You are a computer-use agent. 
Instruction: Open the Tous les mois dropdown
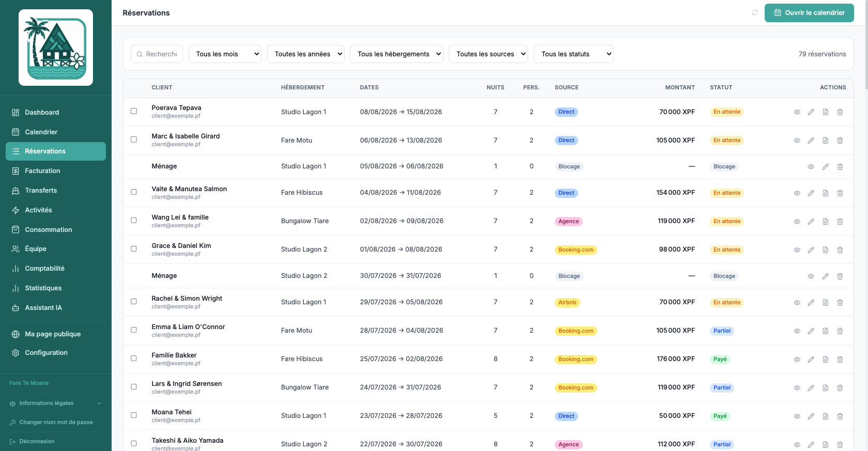(x=225, y=54)
